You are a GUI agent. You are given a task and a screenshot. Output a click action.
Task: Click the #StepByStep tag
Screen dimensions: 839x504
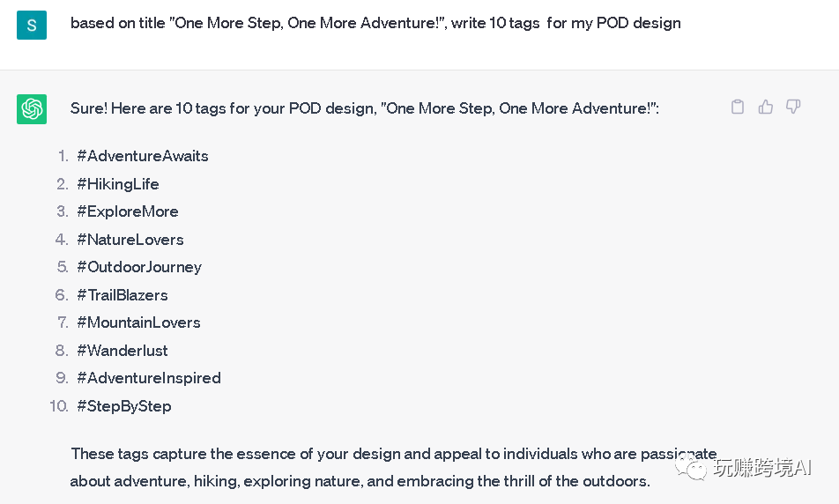[124, 406]
